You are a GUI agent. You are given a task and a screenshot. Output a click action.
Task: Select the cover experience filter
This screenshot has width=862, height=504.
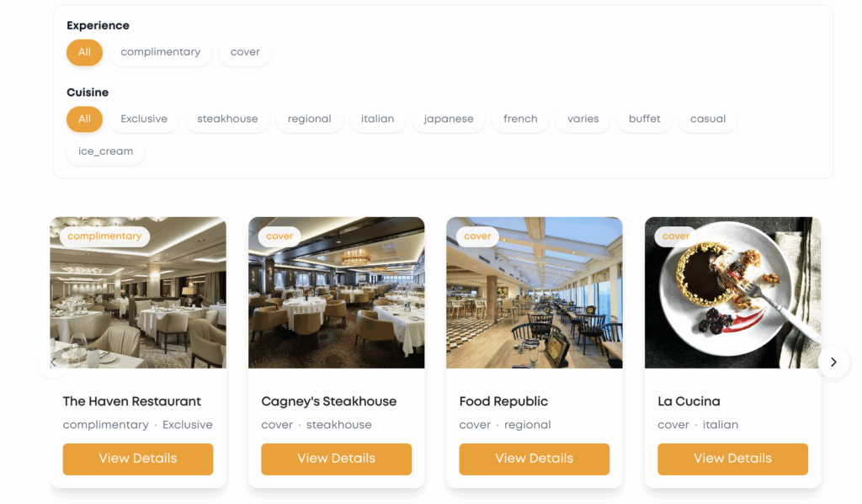(x=245, y=52)
